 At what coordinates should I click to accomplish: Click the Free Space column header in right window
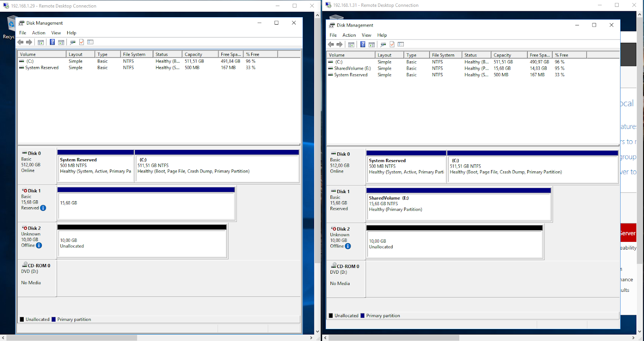click(x=539, y=55)
